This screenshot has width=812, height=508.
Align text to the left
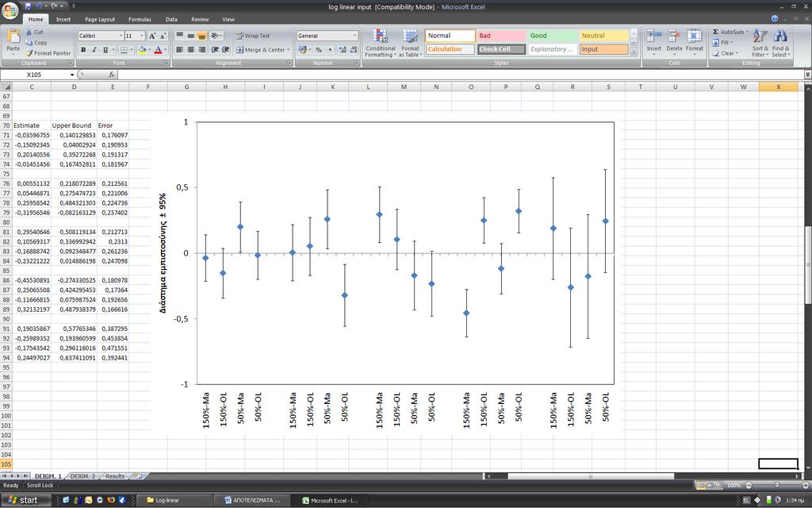tap(179, 50)
